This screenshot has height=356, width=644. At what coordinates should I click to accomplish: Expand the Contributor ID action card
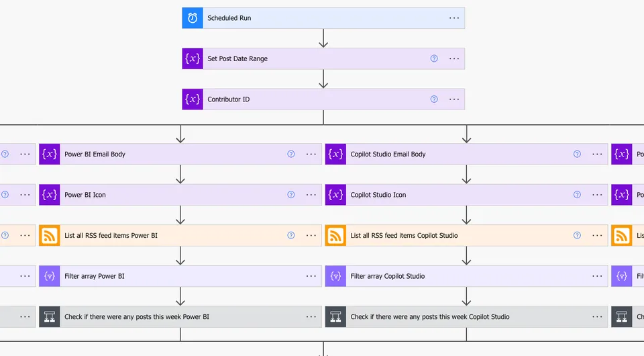[323, 99]
